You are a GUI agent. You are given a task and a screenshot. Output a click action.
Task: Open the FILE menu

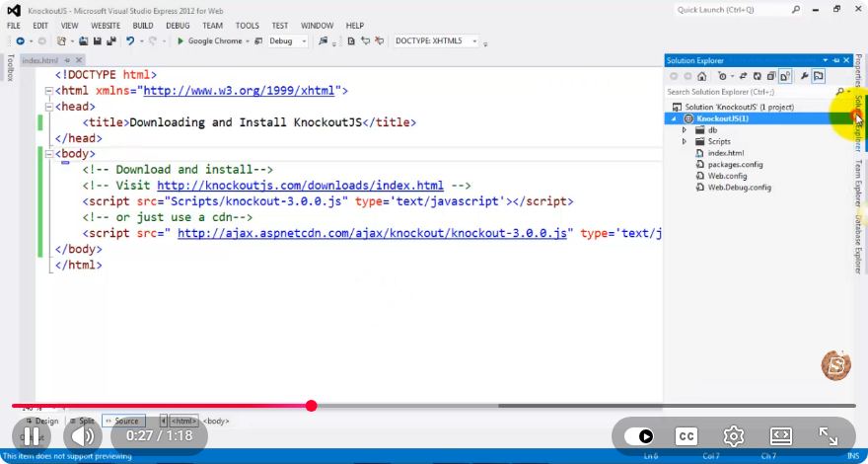[x=13, y=26]
